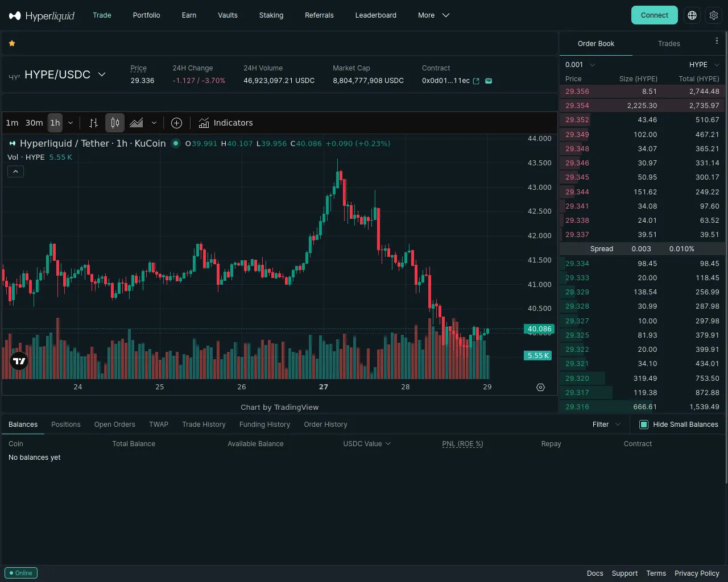Click the Online status badge
The image size is (728, 582).
click(x=21, y=573)
